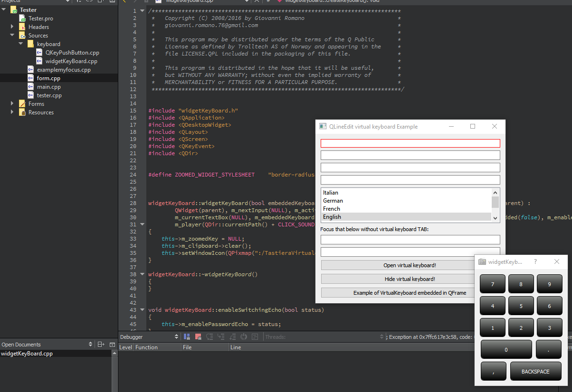Select English in the language list

[x=407, y=217]
